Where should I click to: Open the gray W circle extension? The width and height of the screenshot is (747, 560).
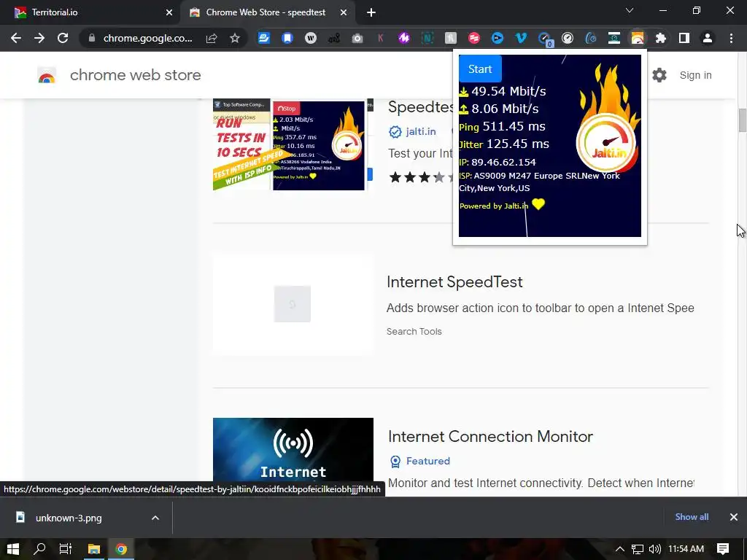[x=311, y=38]
